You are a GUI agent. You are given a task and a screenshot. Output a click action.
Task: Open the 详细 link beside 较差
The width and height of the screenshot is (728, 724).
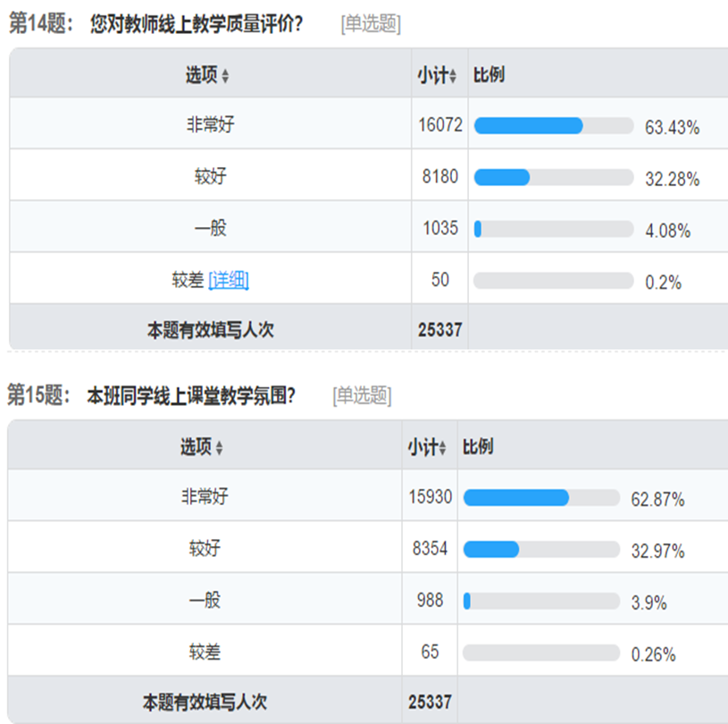(229, 280)
